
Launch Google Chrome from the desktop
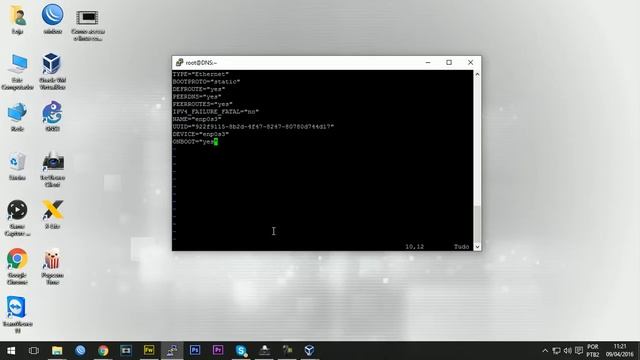pos(17,267)
